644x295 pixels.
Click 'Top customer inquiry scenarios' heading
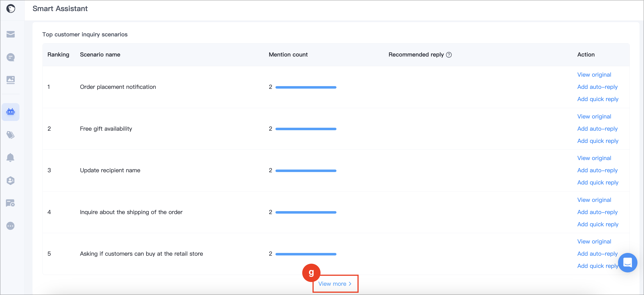pos(85,35)
